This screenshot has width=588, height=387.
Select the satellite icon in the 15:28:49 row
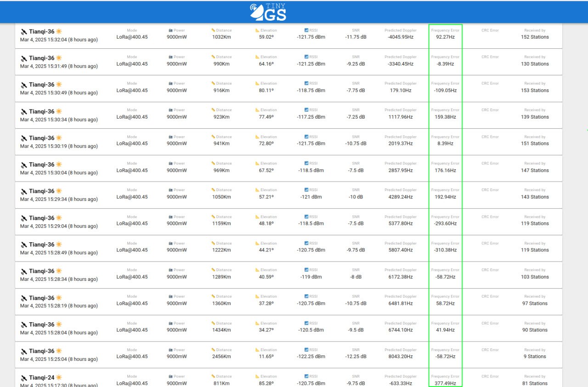tap(24, 245)
